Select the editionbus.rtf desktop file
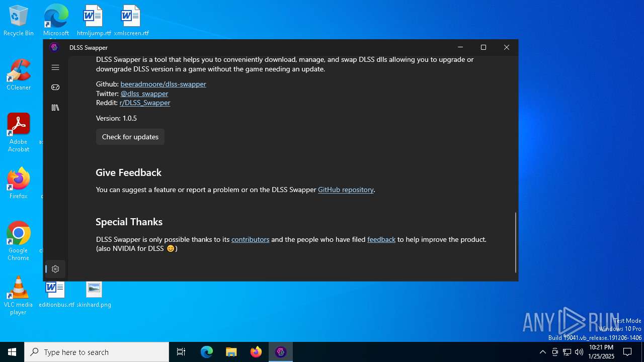The image size is (644, 362). [x=56, y=295]
